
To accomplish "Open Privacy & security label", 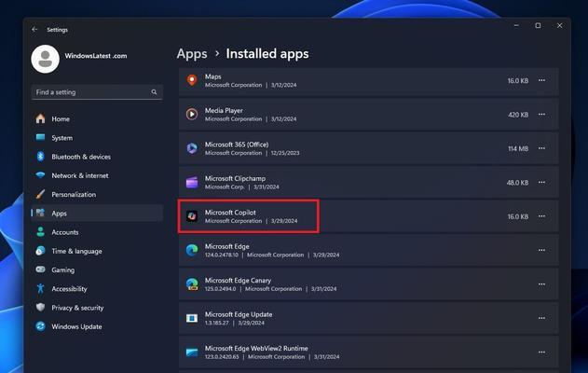I will tap(77, 308).
